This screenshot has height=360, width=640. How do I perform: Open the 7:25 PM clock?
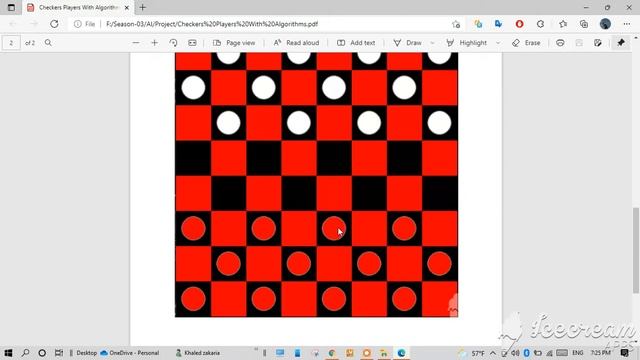[600, 353]
